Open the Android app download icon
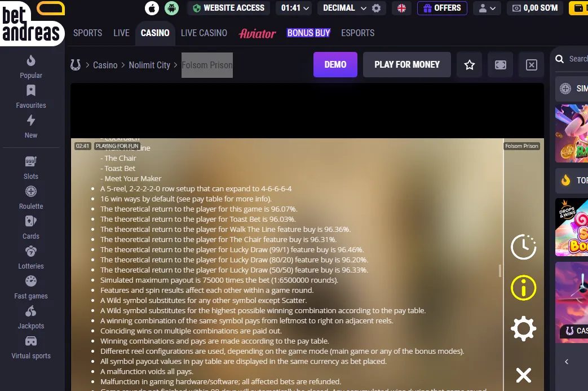 click(x=172, y=8)
